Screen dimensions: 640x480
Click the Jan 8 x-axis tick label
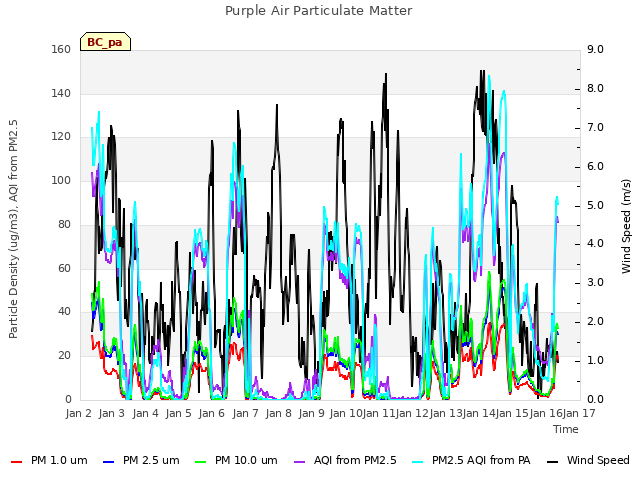279,413
